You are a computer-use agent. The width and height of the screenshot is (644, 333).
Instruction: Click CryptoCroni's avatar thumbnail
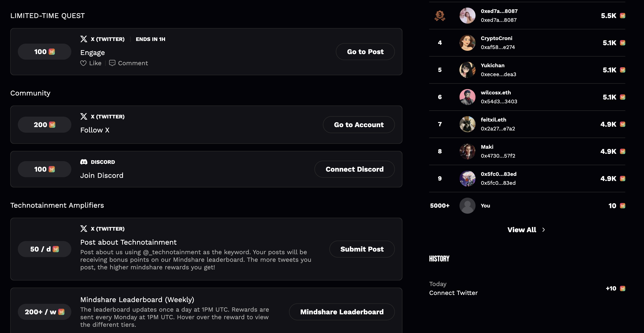[467, 43]
